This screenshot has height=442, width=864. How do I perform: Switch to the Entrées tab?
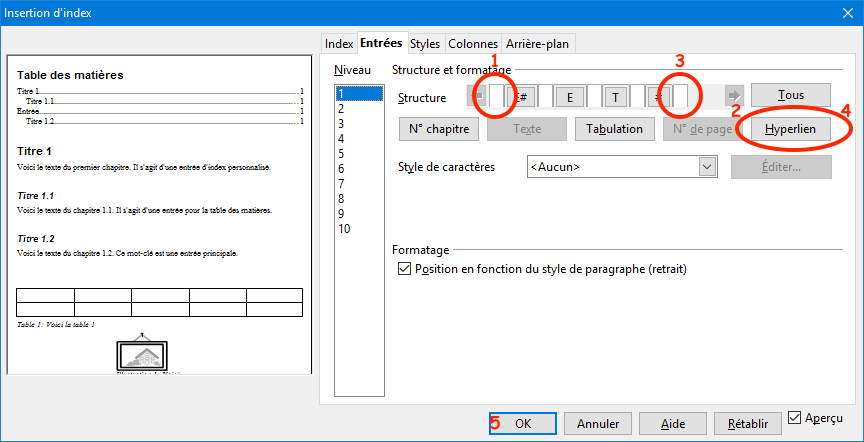tap(381, 43)
